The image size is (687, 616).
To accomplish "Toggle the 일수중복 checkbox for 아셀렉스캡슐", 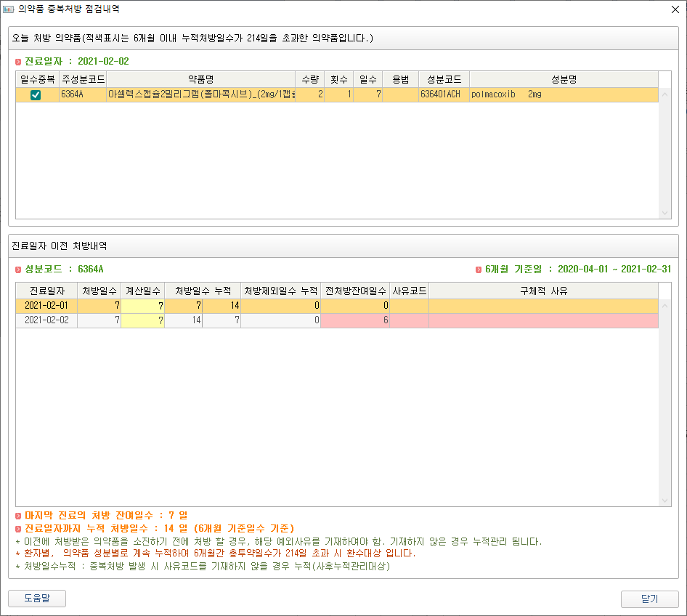I will tap(36, 94).
